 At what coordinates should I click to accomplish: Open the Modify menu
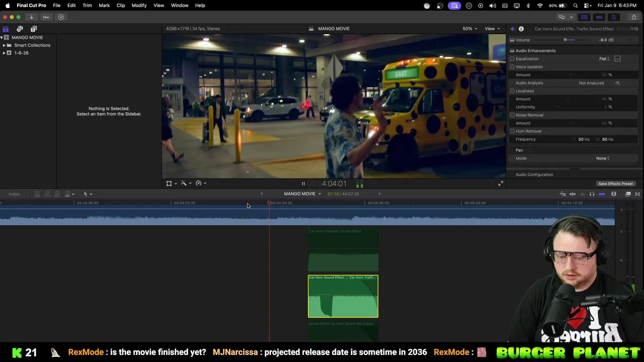[x=139, y=6]
